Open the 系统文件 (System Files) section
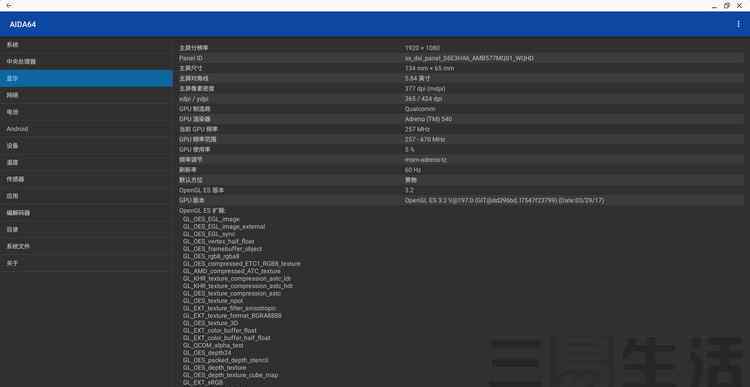This screenshot has height=387, width=750. [86, 246]
